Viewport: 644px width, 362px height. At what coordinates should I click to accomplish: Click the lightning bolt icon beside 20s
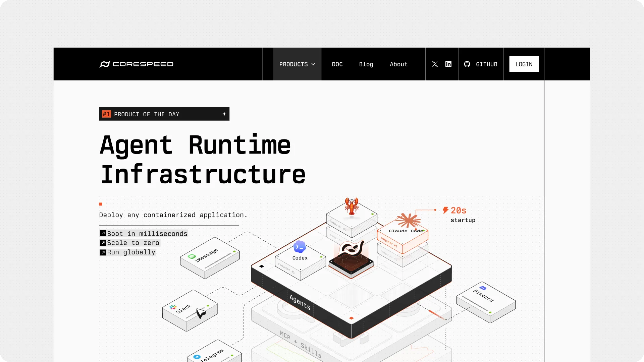tap(445, 210)
